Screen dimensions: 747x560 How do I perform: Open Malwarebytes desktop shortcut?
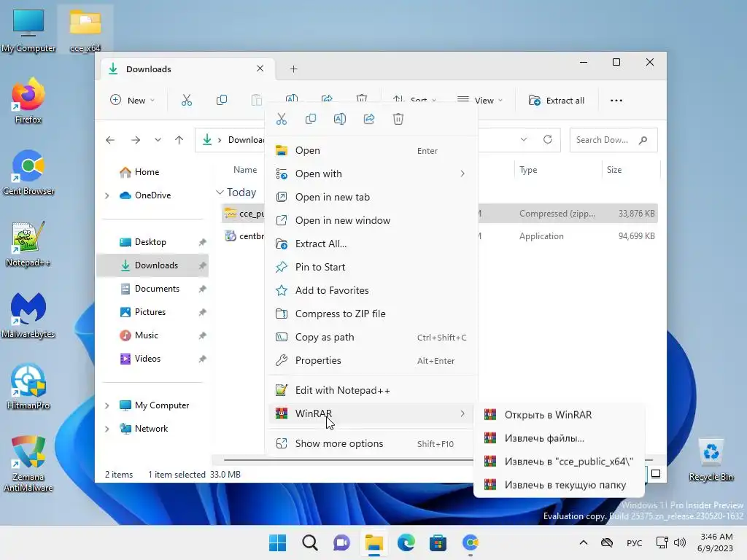pos(28,315)
